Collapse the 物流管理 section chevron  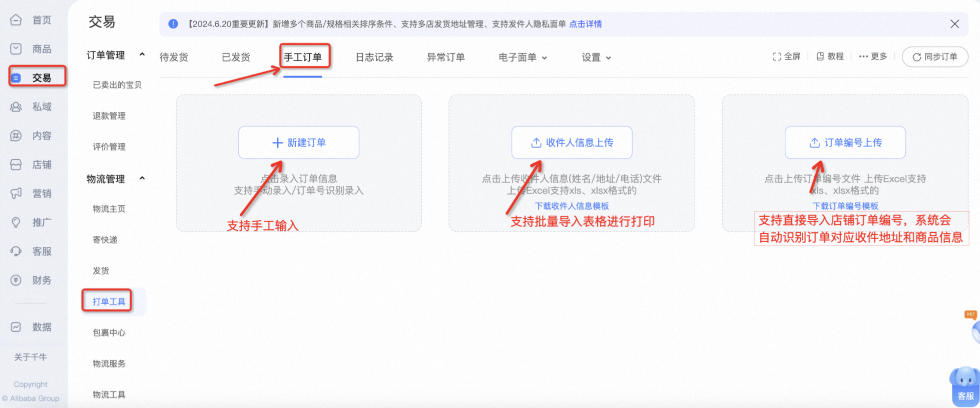click(142, 178)
